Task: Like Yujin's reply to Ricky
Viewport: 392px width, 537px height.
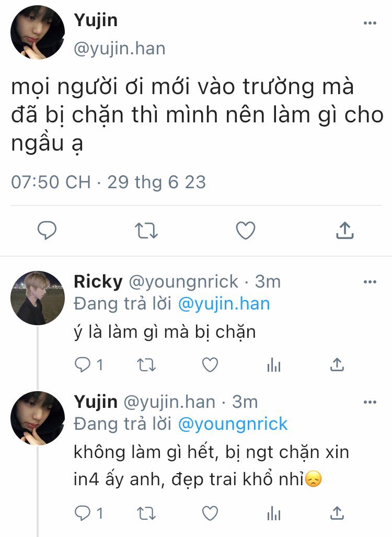Action: (210, 513)
